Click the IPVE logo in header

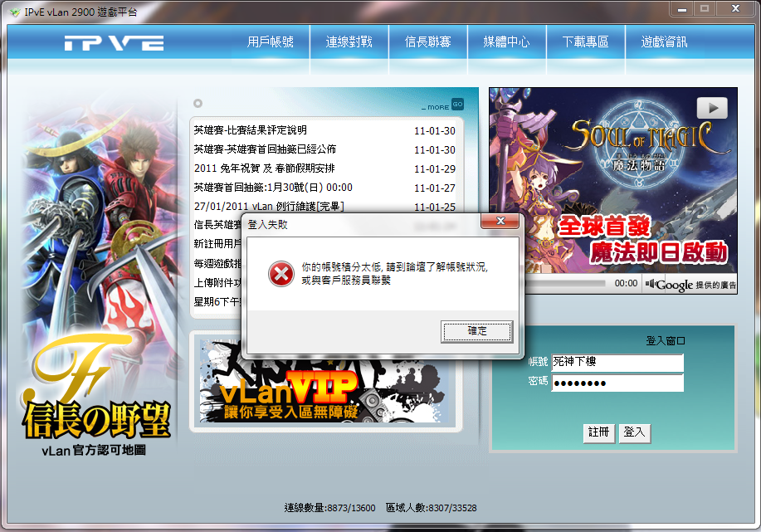pyautogui.click(x=114, y=42)
